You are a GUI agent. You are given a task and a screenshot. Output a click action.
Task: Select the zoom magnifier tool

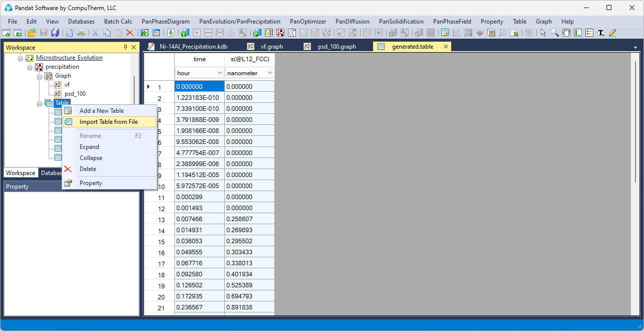tap(555, 33)
